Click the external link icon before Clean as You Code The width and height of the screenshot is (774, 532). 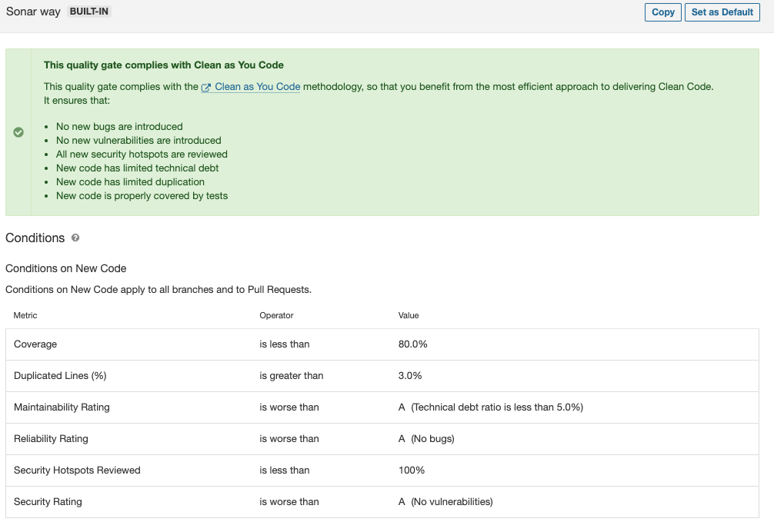(x=206, y=88)
